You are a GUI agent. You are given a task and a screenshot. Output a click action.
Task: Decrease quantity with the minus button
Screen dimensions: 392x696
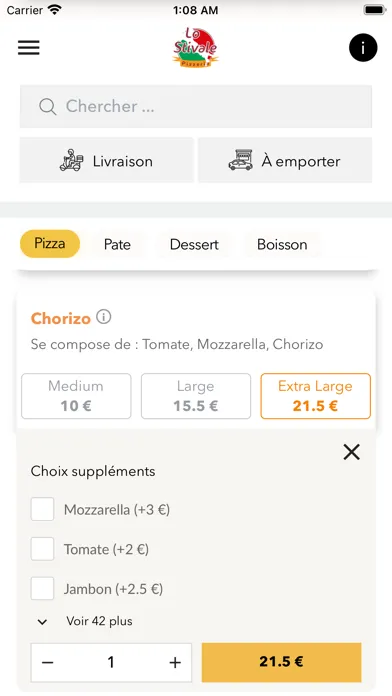[x=48, y=662]
